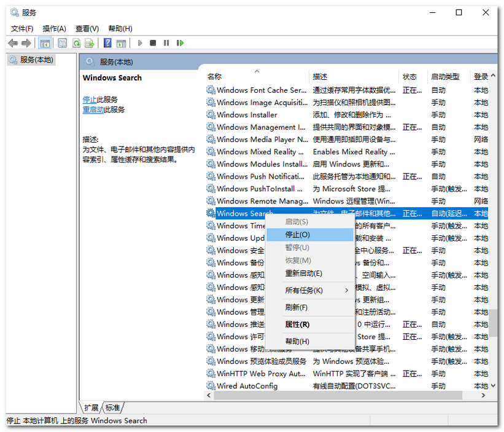Click the Forward arrow toolbar icon
Screen dimensions: 504x432
(26, 43)
